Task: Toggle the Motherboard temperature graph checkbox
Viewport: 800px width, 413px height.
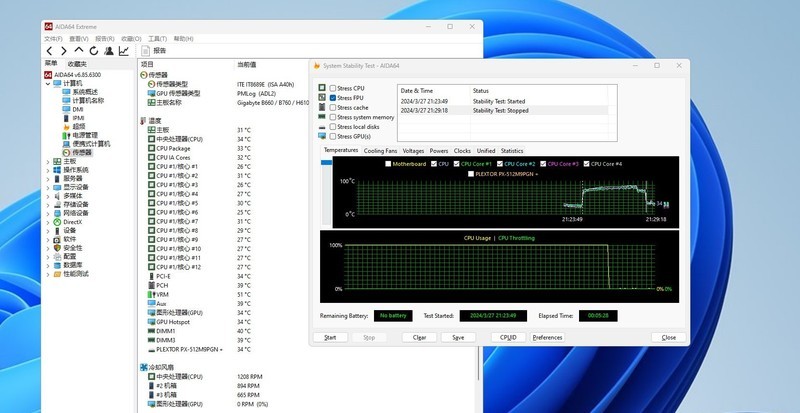Action: click(388, 163)
